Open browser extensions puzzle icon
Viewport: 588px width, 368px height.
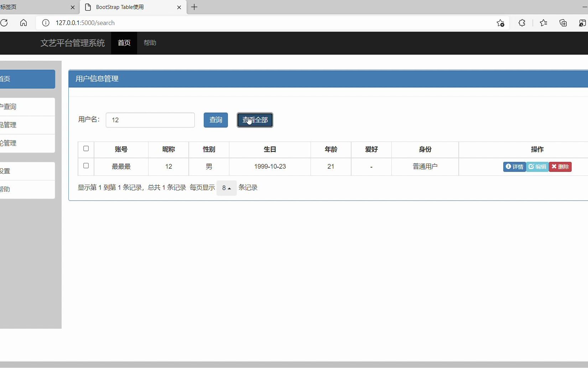[x=522, y=23]
